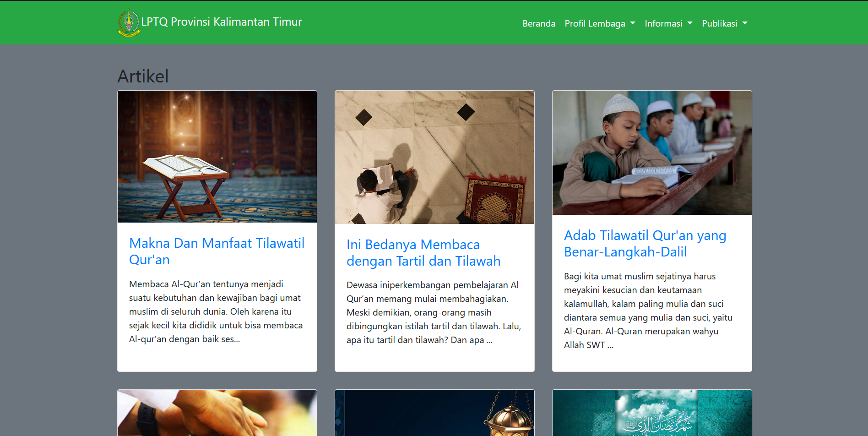Click the Quran on wooden stand image

[217, 157]
